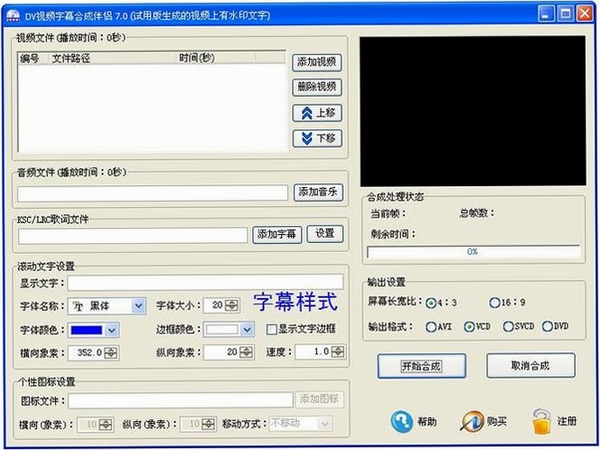Click the 注册 lock icon
The image size is (600, 450).
click(541, 421)
